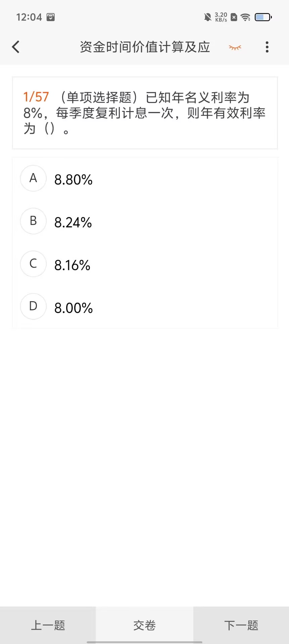Toggle the orange eye-closed icon
Image resolution: width=289 pixels, height=644 pixels.
[x=235, y=47]
